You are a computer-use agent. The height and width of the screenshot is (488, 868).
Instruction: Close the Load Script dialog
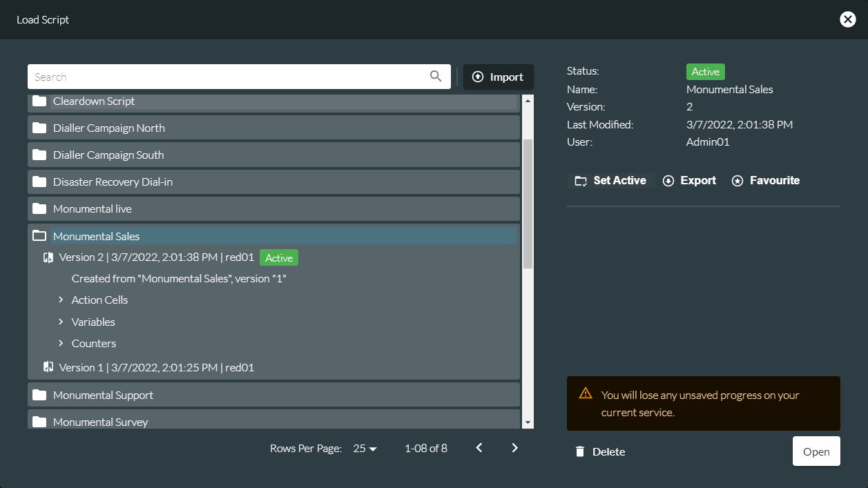point(848,19)
